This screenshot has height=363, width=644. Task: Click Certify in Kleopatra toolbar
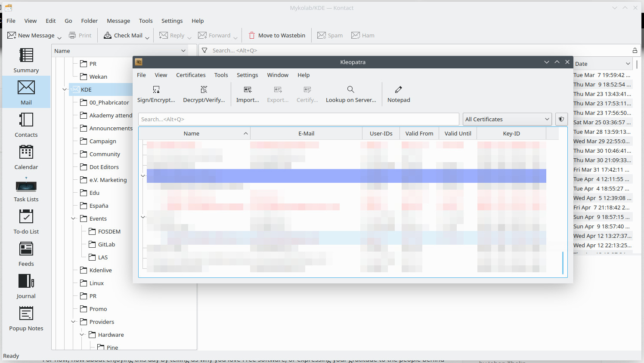[x=307, y=94]
